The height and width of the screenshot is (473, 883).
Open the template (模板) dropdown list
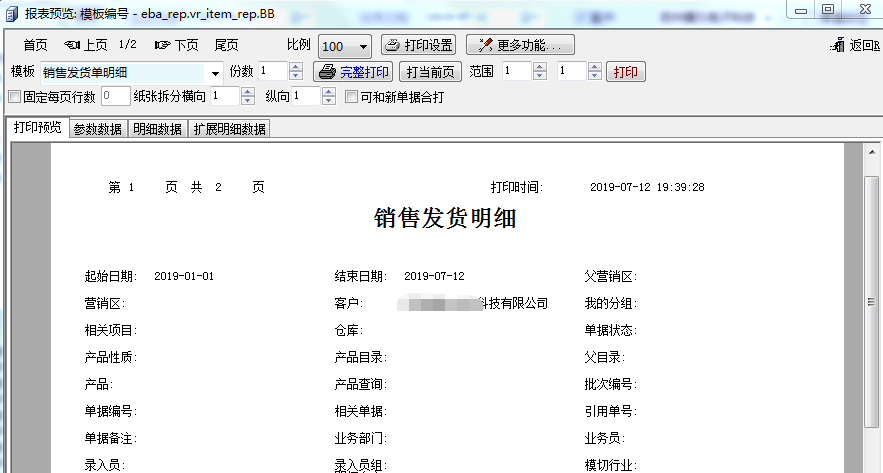coord(215,73)
